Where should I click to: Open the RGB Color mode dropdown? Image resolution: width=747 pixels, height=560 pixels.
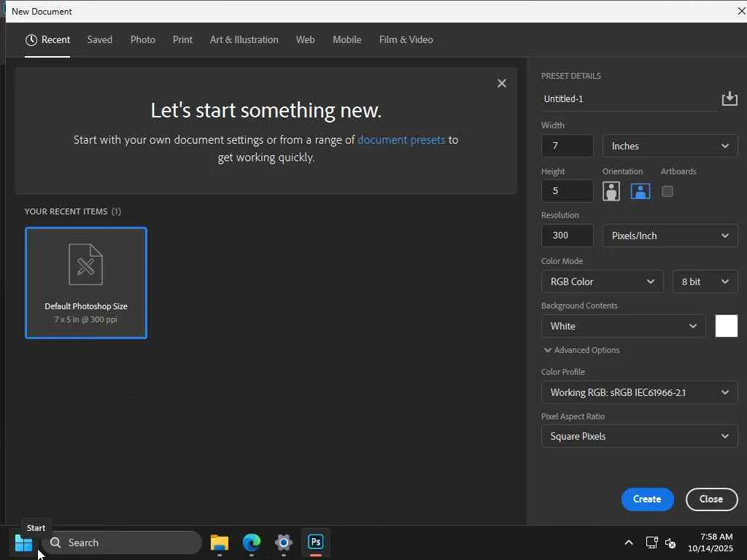pos(602,281)
